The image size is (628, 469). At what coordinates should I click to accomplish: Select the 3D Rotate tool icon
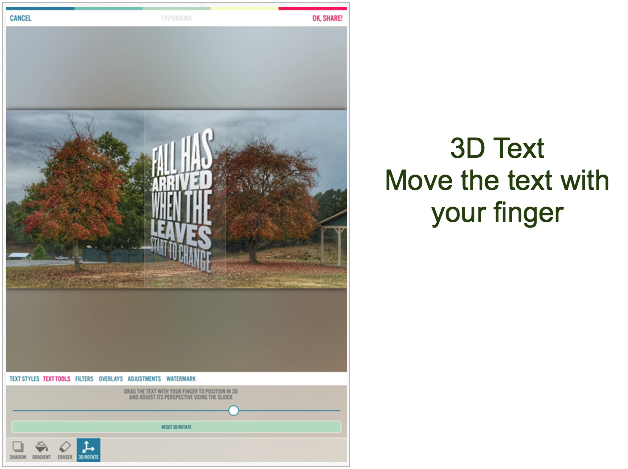pos(88,449)
